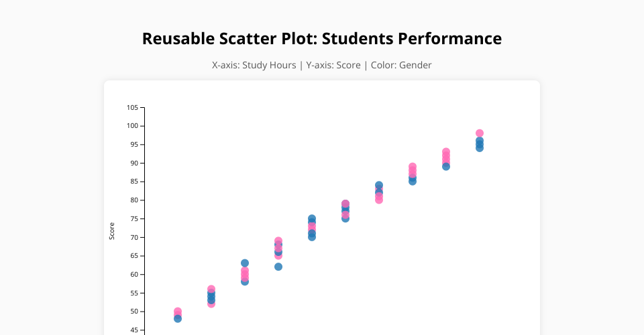
Task: Click the rotated Score axis label
Action: [112, 231]
